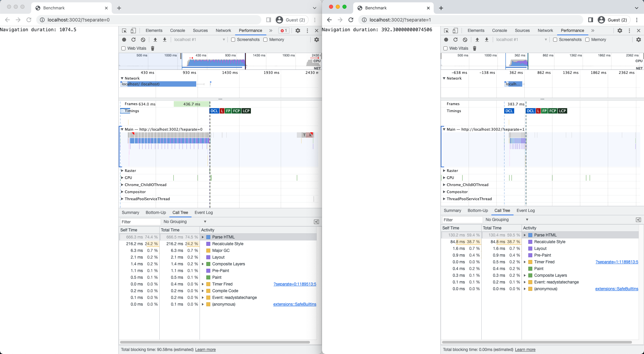
Task: Toggle device toolbar icon in left DevTools
Action: point(133,31)
